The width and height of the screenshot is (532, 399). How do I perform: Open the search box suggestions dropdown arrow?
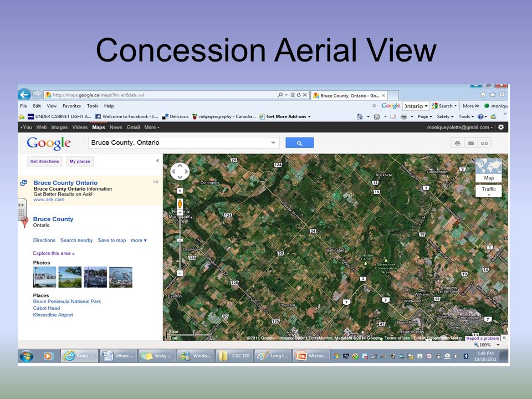tap(273, 143)
